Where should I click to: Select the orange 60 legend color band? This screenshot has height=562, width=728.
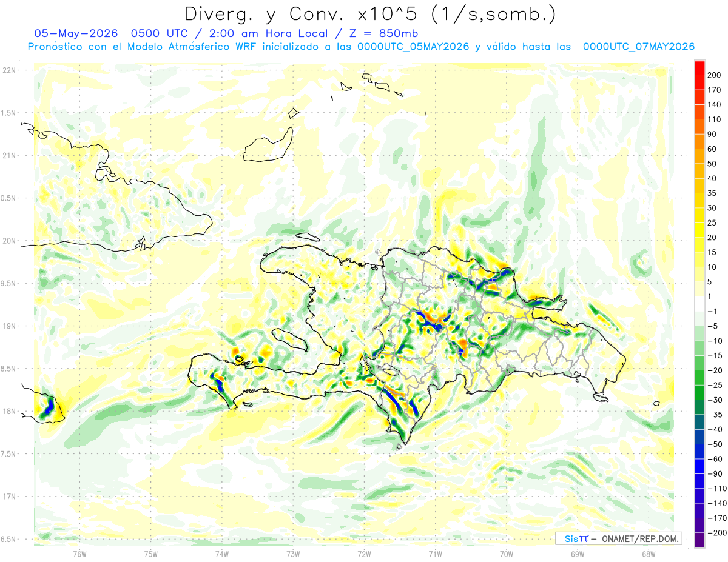coord(699,141)
